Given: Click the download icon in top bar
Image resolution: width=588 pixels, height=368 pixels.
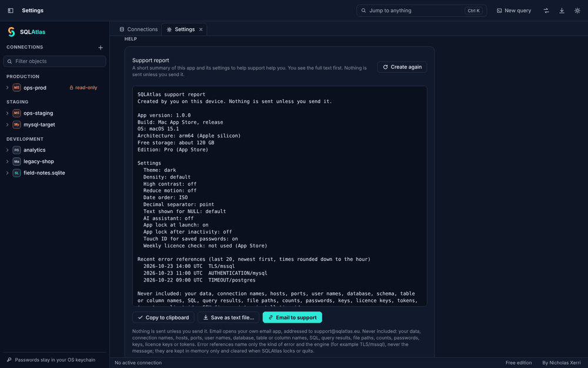Looking at the screenshot, I should [562, 11].
